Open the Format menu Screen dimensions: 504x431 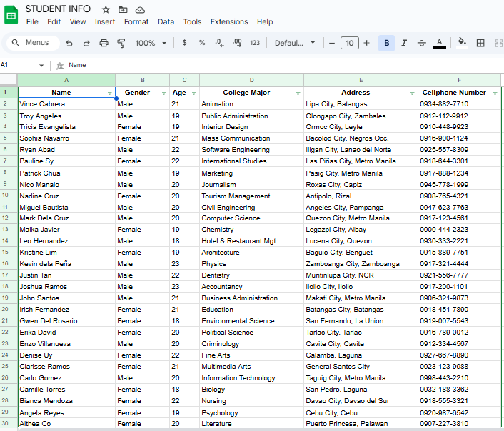coord(136,21)
